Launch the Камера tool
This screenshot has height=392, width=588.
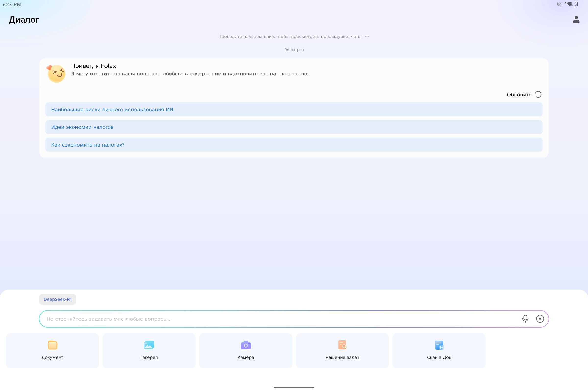pyautogui.click(x=245, y=345)
